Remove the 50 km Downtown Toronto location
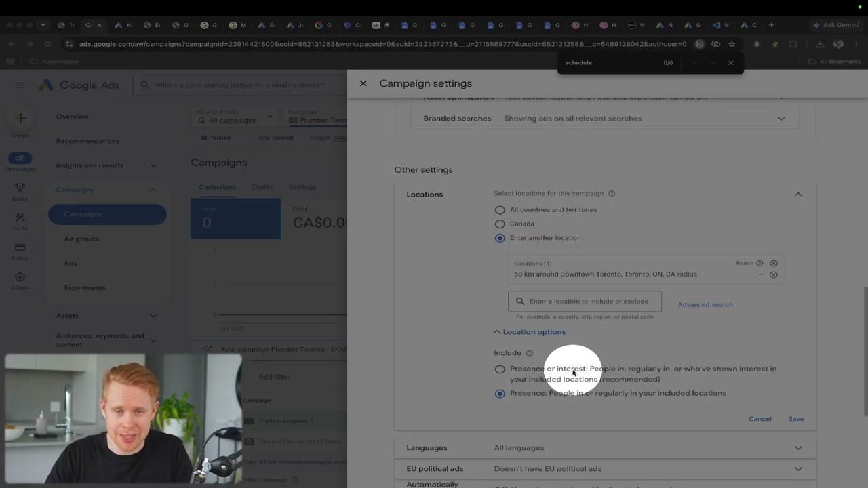868x488 pixels. click(x=773, y=274)
